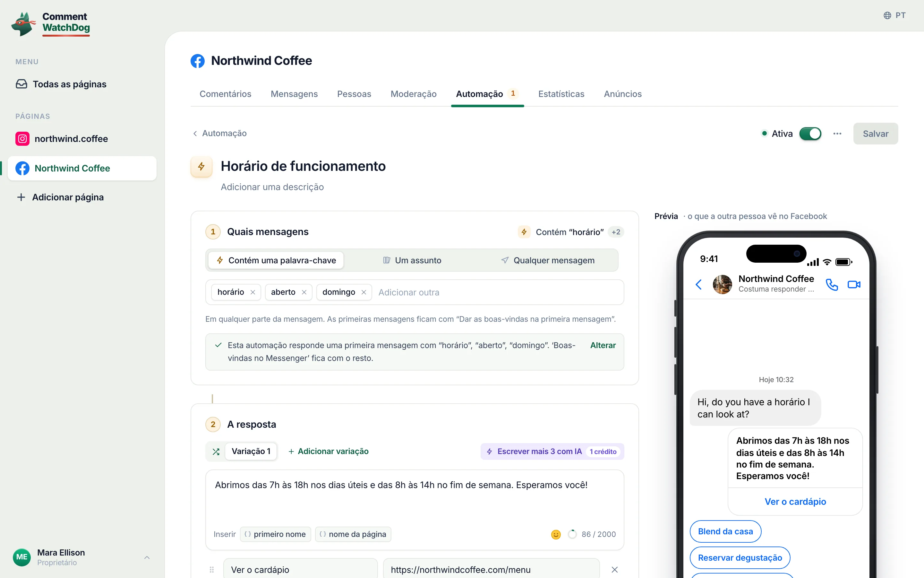Expand the Mara Ellison account menu
924x578 pixels.
pyautogui.click(x=82, y=557)
